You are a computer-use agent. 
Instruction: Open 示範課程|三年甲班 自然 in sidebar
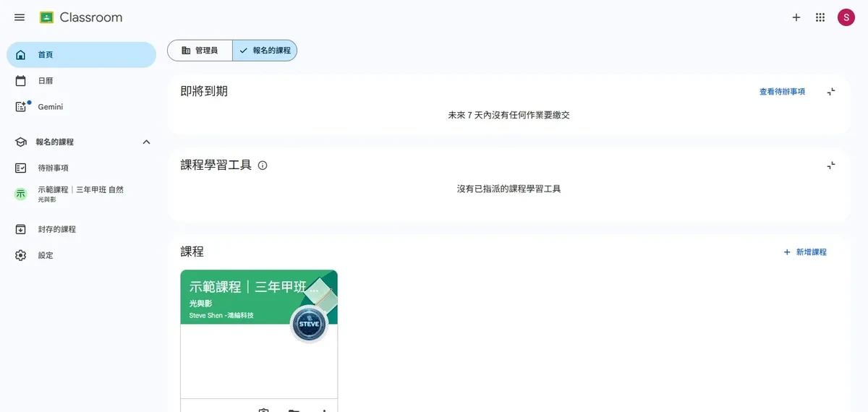tap(81, 194)
